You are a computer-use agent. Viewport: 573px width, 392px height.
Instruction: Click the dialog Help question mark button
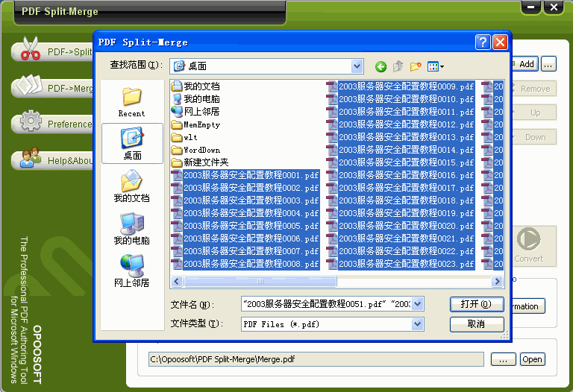(x=483, y=42)
